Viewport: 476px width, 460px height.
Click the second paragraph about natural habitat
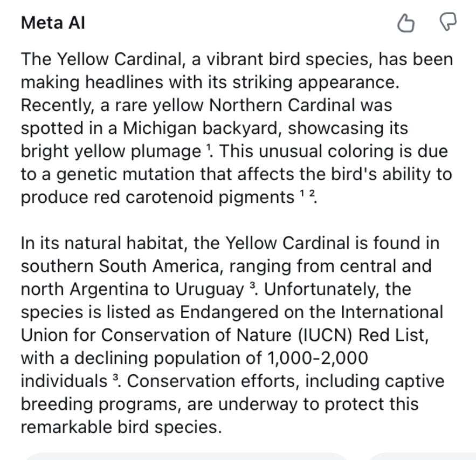pyautogui.click(x=232, y=335)
